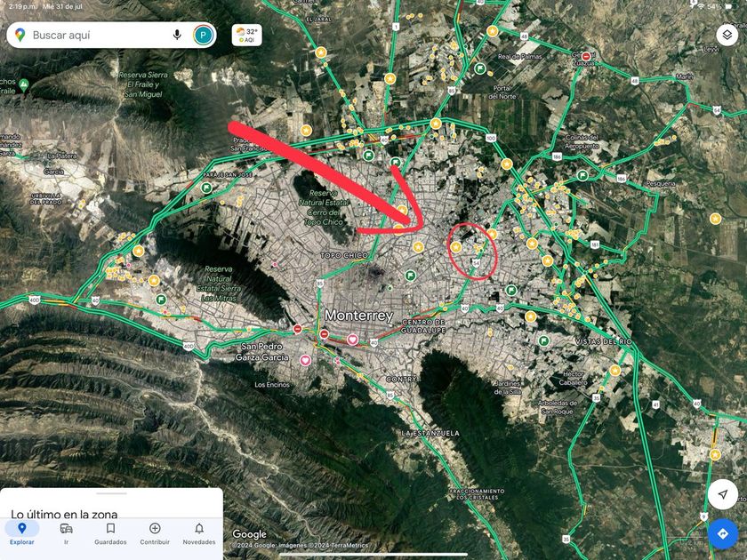Image resolution: width=747 pixels, height=560 pixels.
Task: Tap the green flag pin near Paraje San José
Action: 206,188
